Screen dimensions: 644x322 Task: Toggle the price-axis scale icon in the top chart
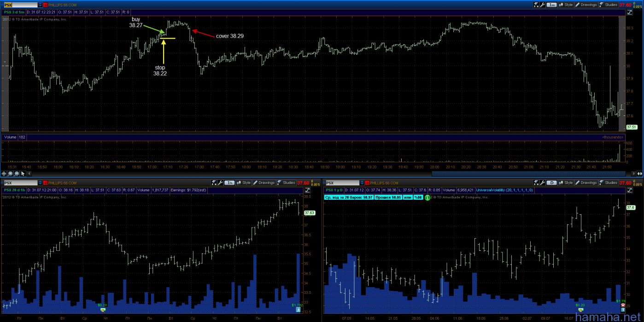point(629,12)
